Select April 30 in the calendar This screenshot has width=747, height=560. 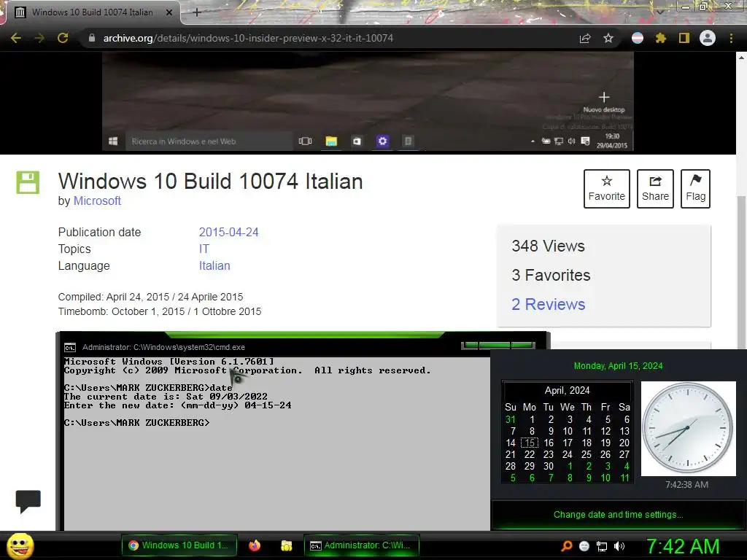(x=549, y=466)
